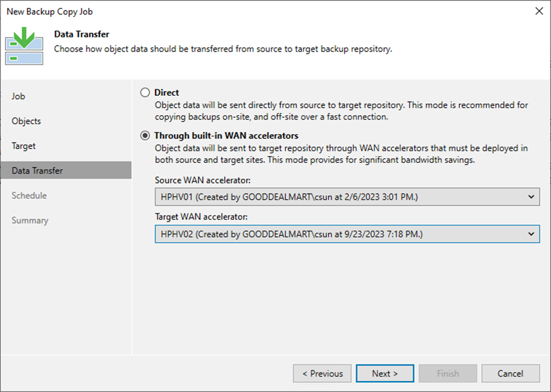Cancel the New Backup Copy Job wizard
The height and width of the screenshot is (392, 551).
click(x=510, y=373)
